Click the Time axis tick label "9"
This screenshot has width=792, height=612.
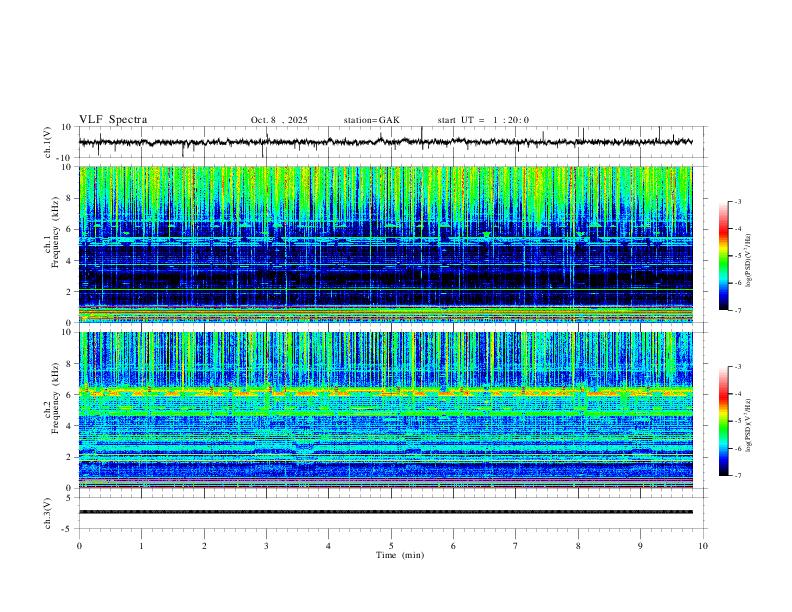(640, 546)
